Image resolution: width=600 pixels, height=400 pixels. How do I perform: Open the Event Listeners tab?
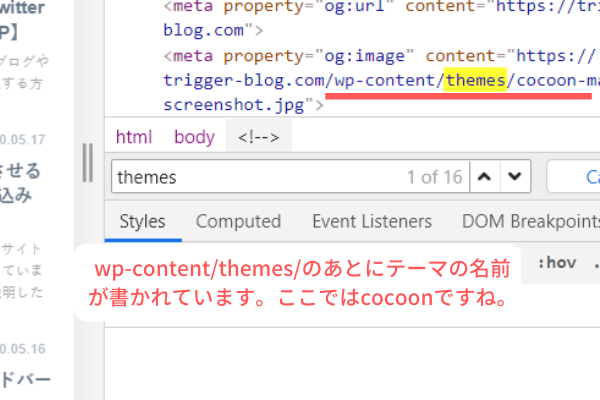pyautogui.click(x=372, y=222)
